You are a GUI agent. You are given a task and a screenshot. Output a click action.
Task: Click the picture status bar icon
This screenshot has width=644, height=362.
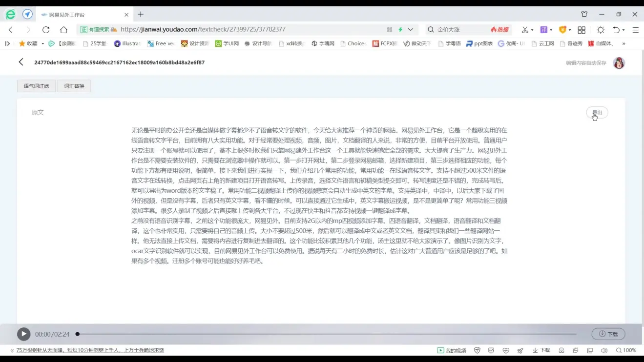click(491, 350)
